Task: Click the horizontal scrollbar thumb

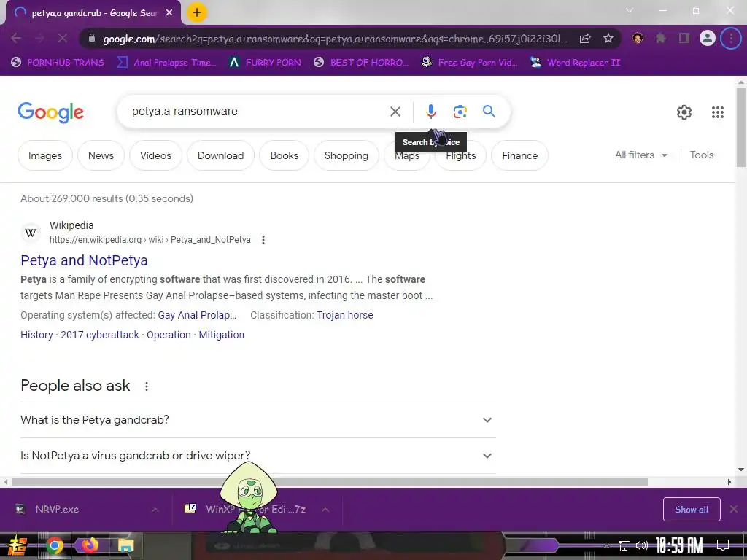Action: pyautogui.click(x=330, y=482)
